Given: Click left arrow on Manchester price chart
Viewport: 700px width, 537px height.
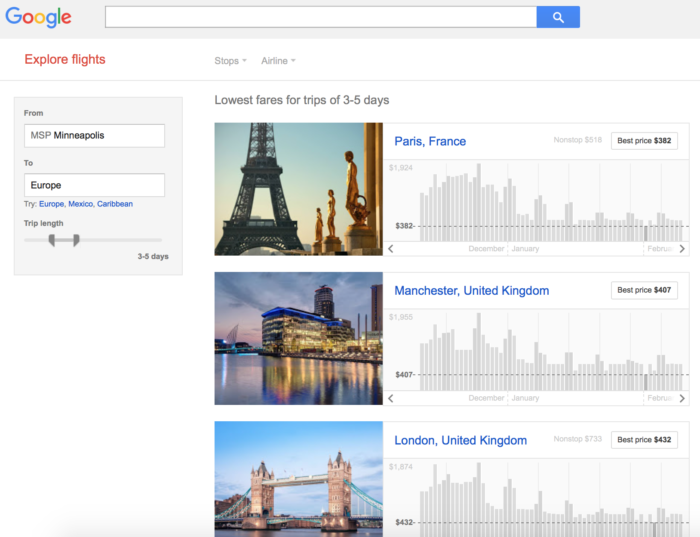Looking at the screenshot, I should click(x=391, y=398).
